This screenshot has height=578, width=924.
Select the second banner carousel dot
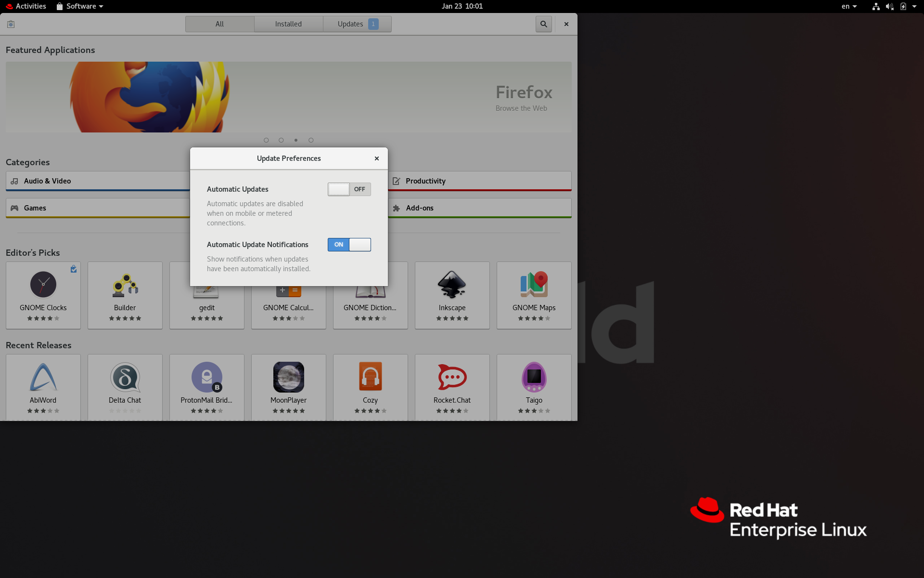coord(281,140)
